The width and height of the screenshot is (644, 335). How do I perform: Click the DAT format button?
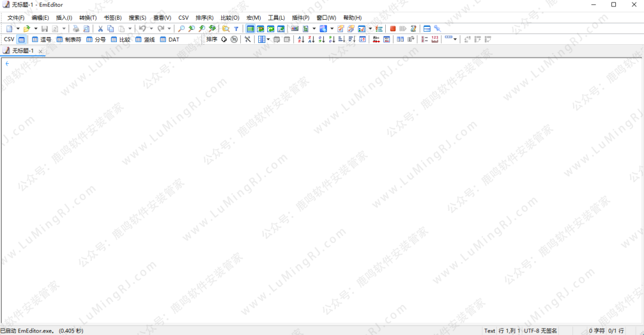[x=169, y=39]
